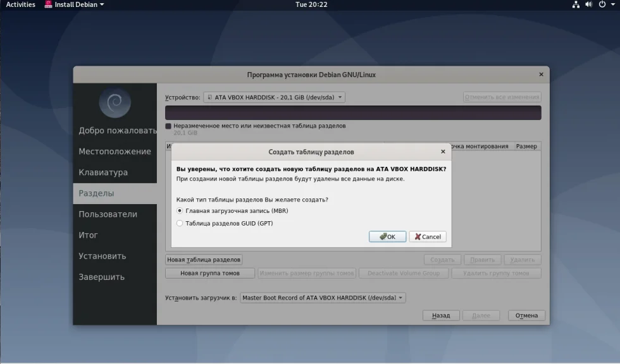Select GUID partition table (GPT) radio option
Screen dimensions: 620x364
click(180, 223)
